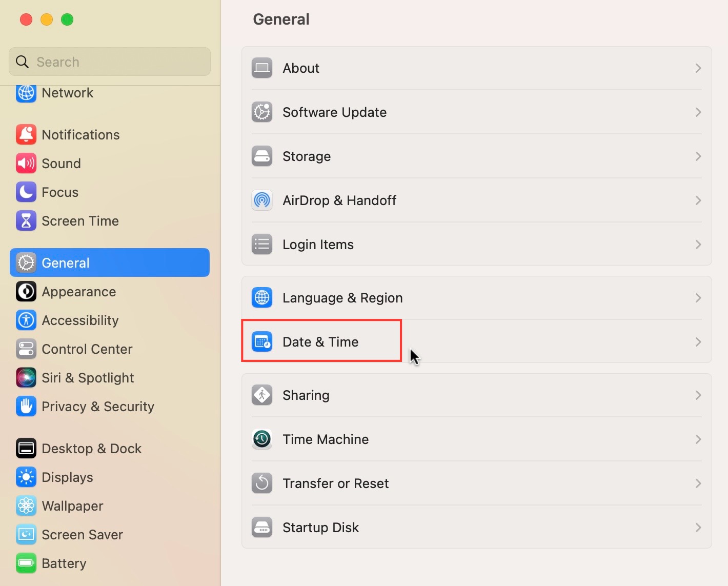Select the Notifications label in sidebar
Screen dimensions: 728x586
[x=80, y=135]
